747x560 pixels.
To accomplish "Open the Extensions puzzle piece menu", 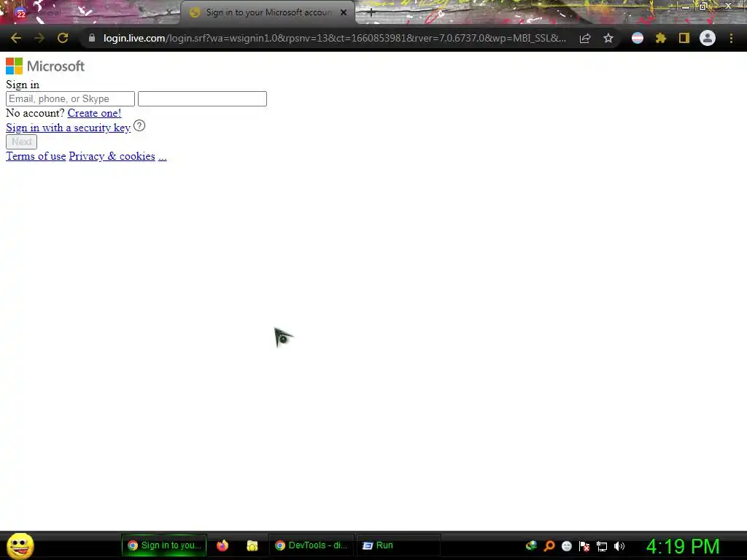I will (660, 38).
